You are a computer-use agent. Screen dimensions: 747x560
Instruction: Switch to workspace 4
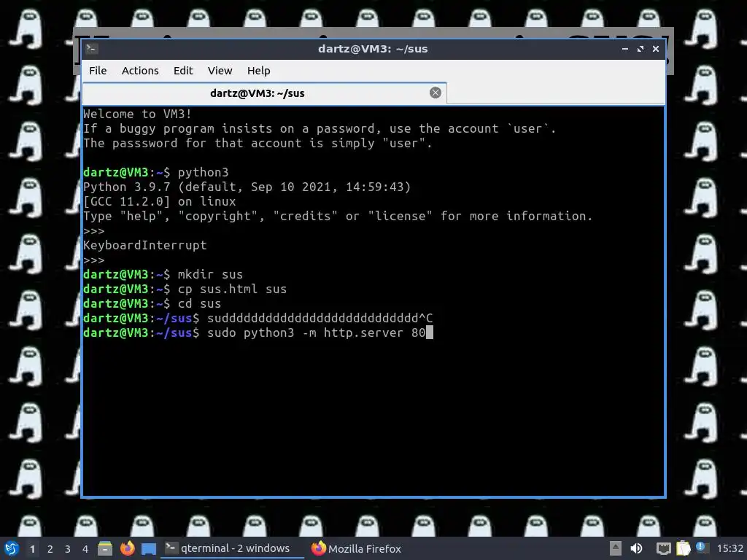tap(85, 549)
